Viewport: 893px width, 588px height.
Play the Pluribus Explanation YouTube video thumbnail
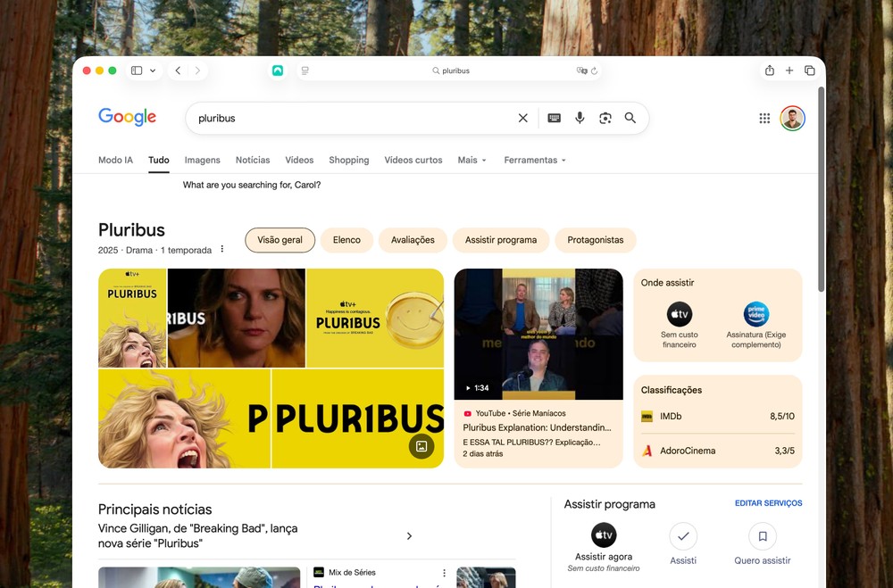coord(538,334)
